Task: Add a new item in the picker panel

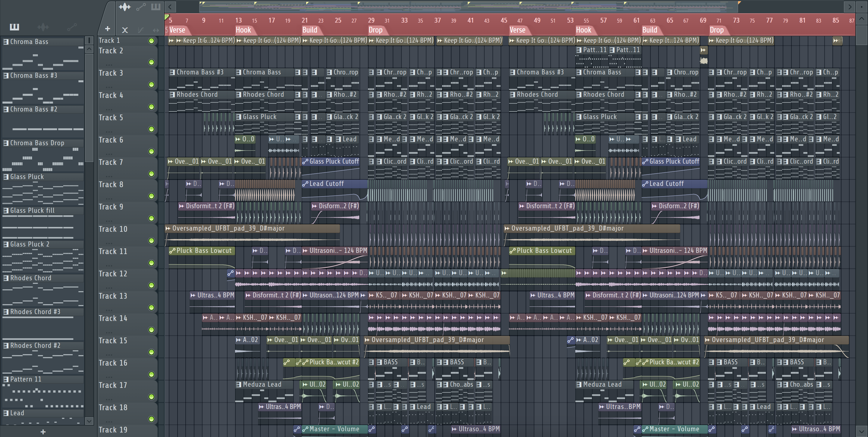Action: pyautogui.click(x=43, y=432)
